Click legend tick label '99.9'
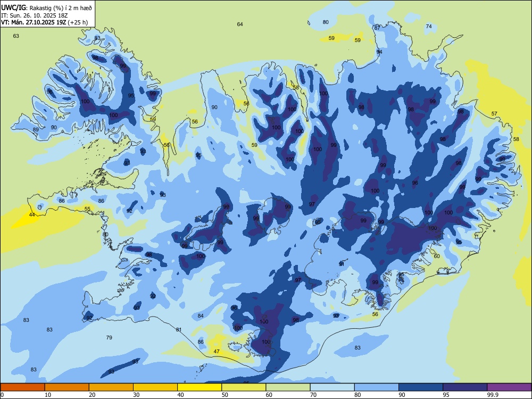The width and height of the screenshot is (532, 399). [493, 395]
